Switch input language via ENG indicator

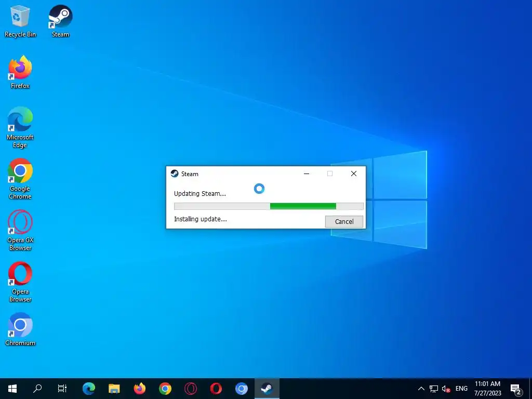point(461,389)
